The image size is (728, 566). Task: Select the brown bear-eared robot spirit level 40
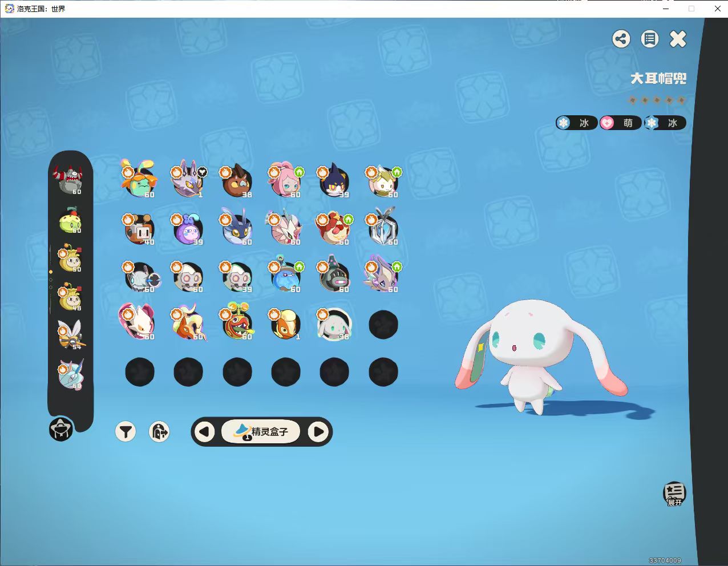139,228
